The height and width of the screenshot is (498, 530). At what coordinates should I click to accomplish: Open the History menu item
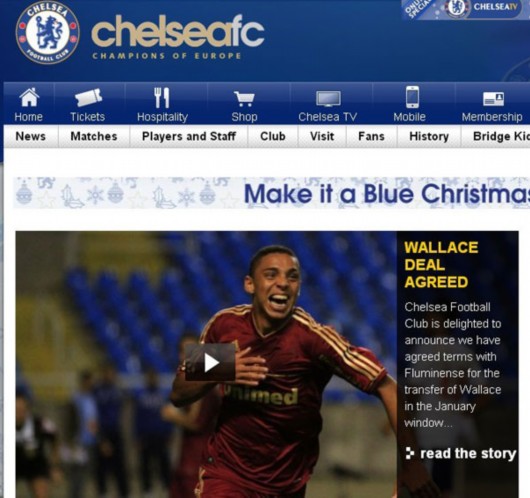tap(429, 136)
